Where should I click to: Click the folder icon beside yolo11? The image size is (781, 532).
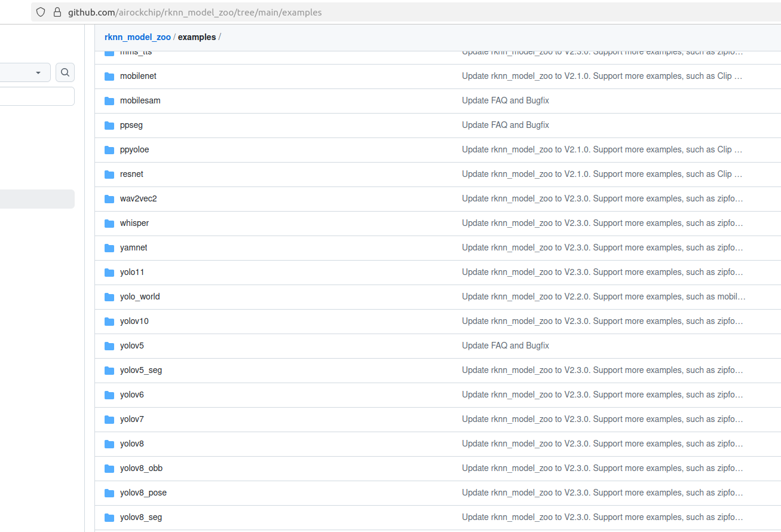point(109,273)
